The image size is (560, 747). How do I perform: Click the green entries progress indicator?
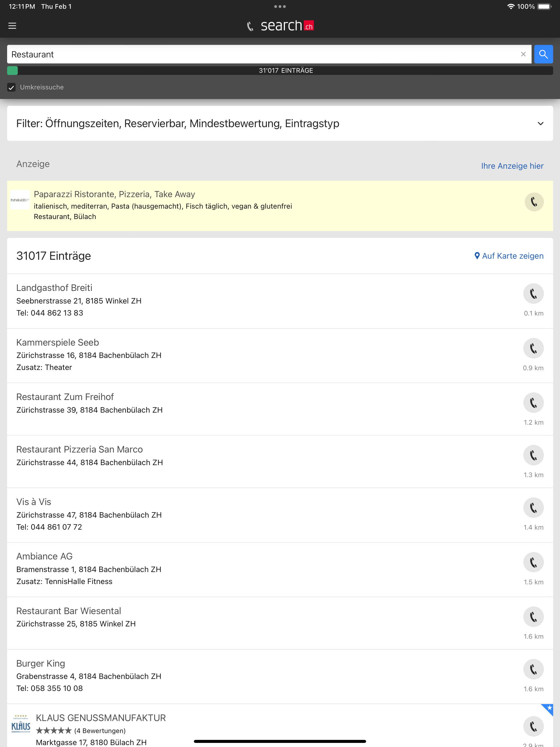[13, 71]
